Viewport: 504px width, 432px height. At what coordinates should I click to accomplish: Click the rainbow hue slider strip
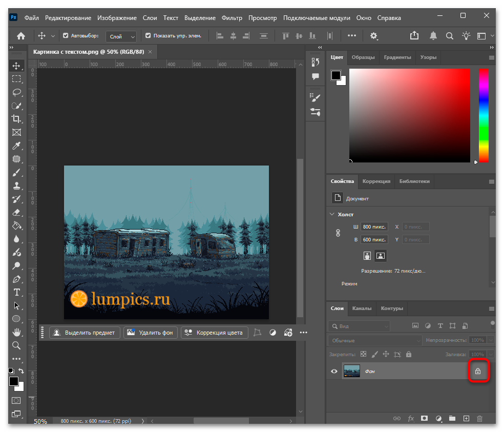(x=484, y=115)
